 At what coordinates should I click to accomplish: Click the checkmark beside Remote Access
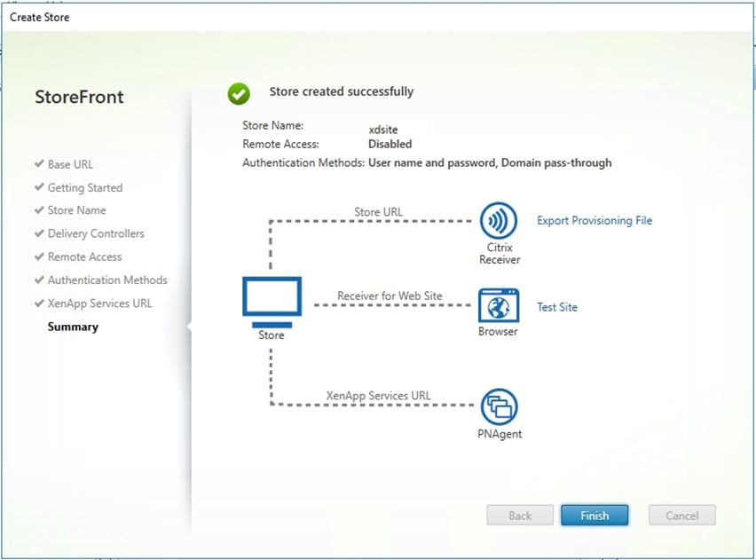(x=39, y=256)
